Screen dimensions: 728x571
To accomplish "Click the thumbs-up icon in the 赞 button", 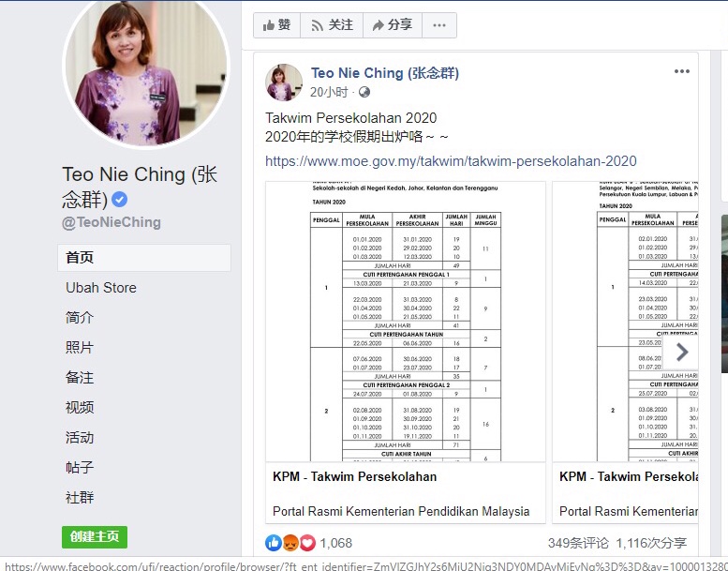I will click(x=268, y=25).
